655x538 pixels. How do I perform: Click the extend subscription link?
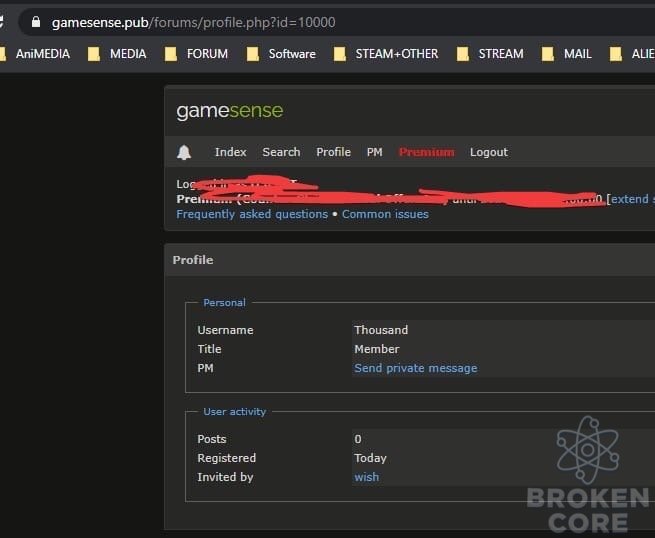(633, 199)
